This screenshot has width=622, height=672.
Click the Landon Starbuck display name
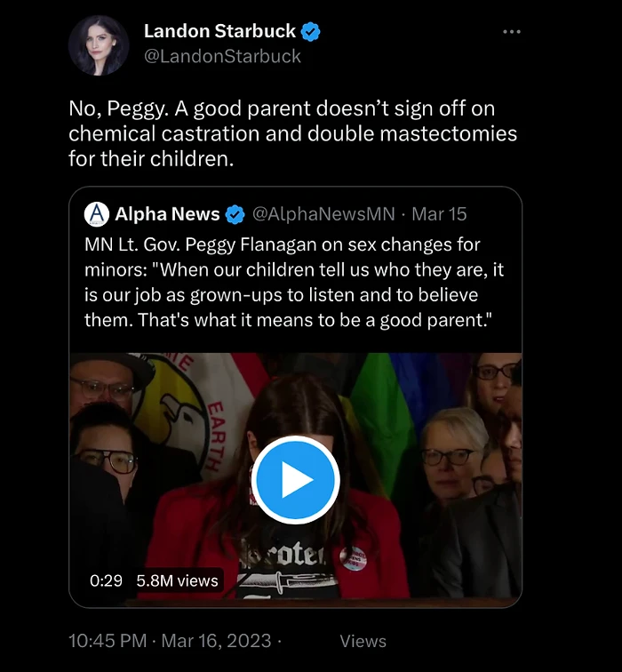click(219, 31)
